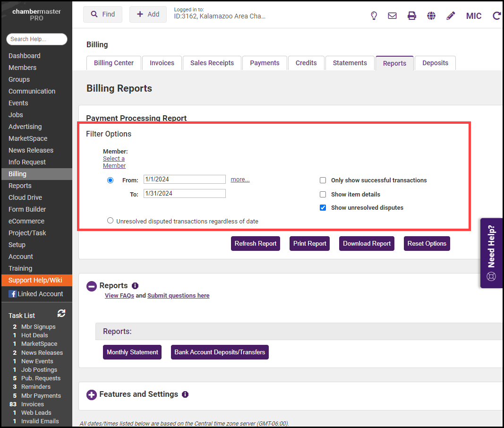Enable Only show successful transactions checkbox

pyautogui.click(x=323, y=180)
